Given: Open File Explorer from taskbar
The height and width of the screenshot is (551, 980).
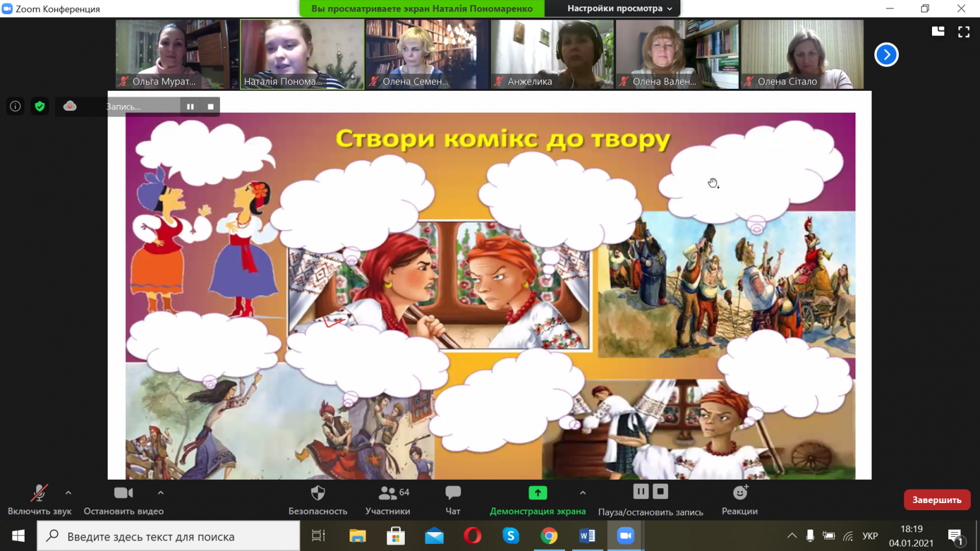Looking at the screenshot, I should 357,536.
